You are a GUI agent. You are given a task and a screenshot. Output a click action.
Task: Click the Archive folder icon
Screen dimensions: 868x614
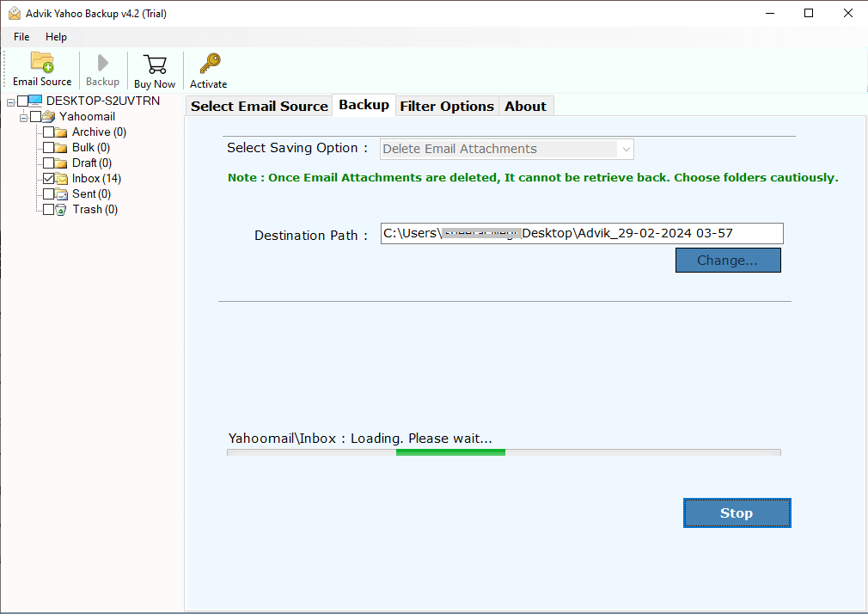(61, 132)
